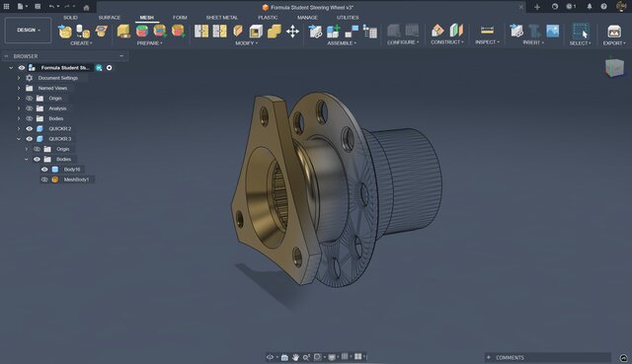Select the Move/Copy cross-arrows tool
This screenshot has height=364, width=632.
click(292, 31)
